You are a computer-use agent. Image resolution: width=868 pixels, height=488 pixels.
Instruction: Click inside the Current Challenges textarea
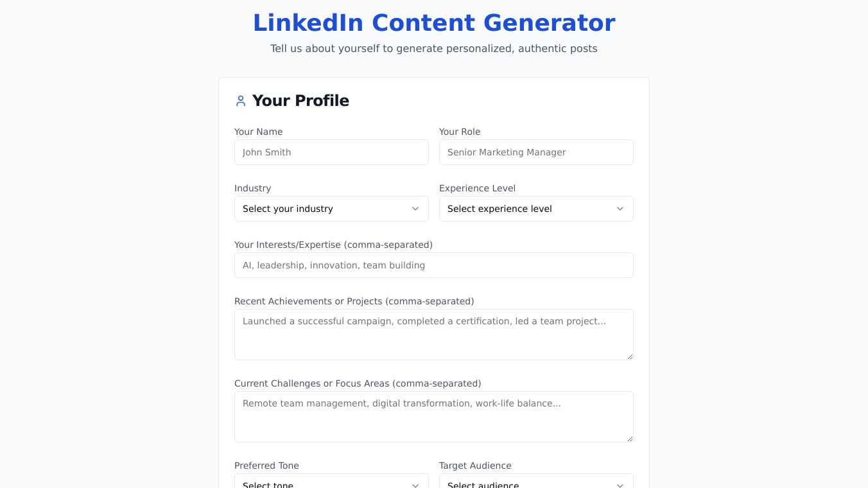434,417
